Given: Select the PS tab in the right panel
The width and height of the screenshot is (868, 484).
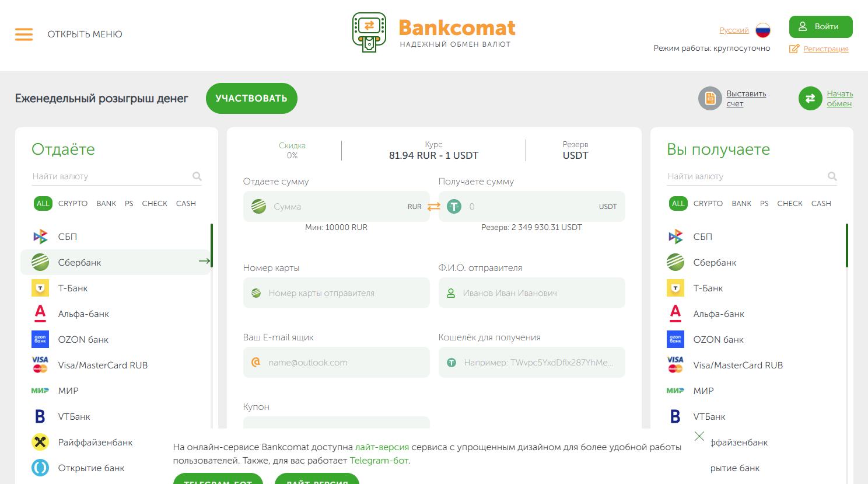Looking at the screenshot, I should (x=764, y=203).
